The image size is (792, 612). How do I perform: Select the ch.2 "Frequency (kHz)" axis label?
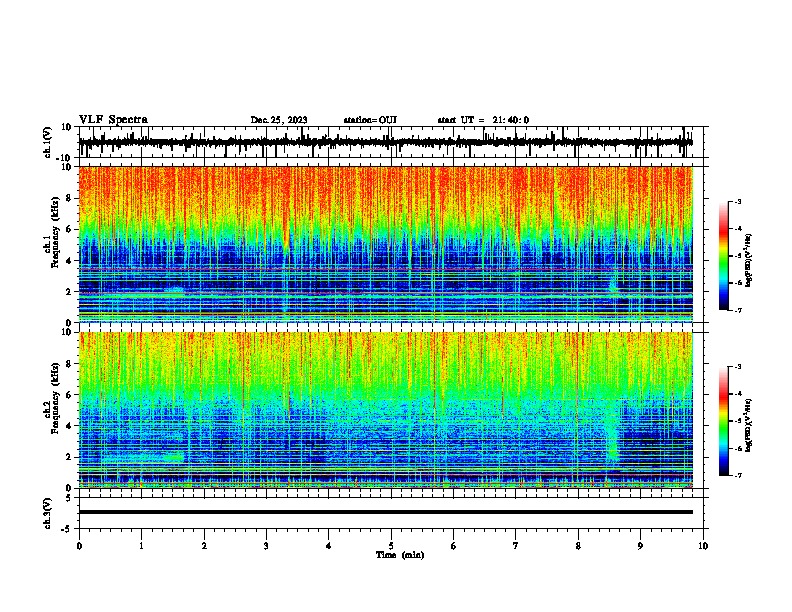[x=56, y=398]
